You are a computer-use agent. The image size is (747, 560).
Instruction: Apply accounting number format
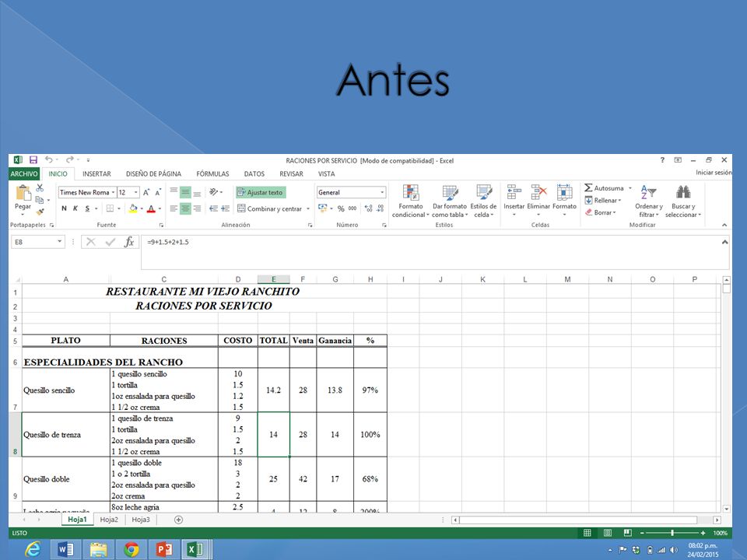pyautogui.click(x=323, y=208)
